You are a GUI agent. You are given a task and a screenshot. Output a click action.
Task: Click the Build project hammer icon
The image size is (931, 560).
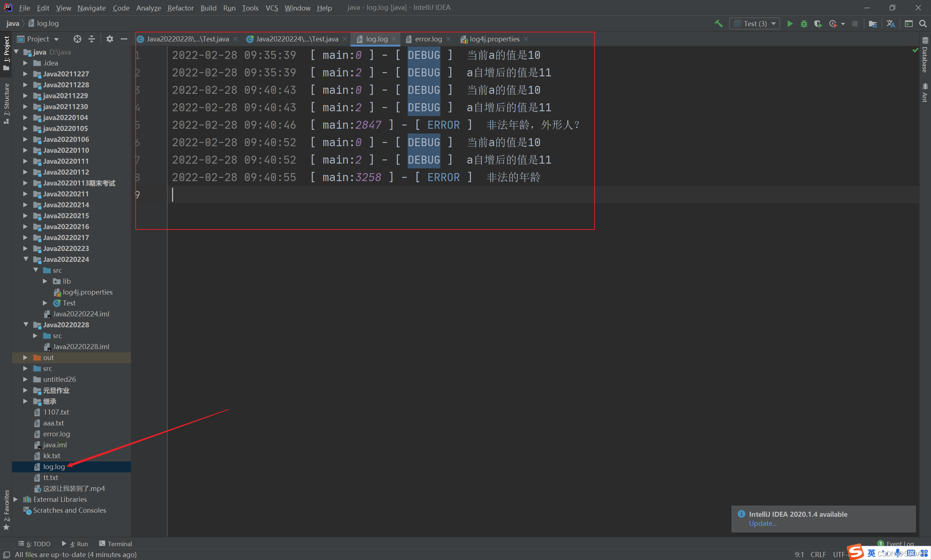click(719, 23)
